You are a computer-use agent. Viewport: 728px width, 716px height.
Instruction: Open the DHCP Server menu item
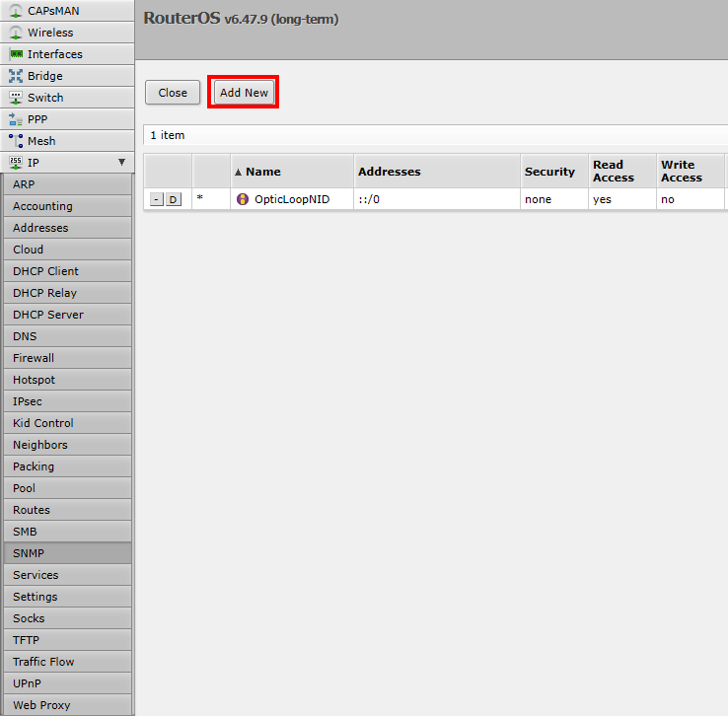click(48, 315)
